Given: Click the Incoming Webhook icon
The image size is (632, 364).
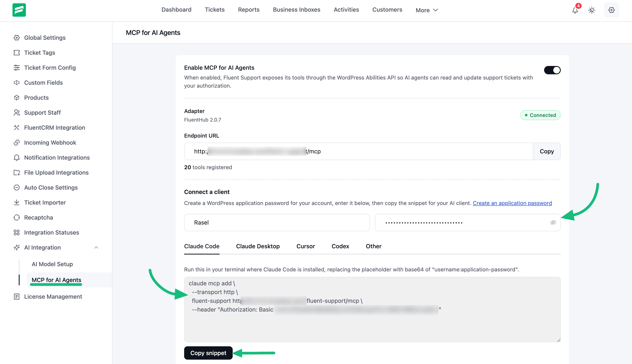Looking at the screenshot, I should pos(16,143).
